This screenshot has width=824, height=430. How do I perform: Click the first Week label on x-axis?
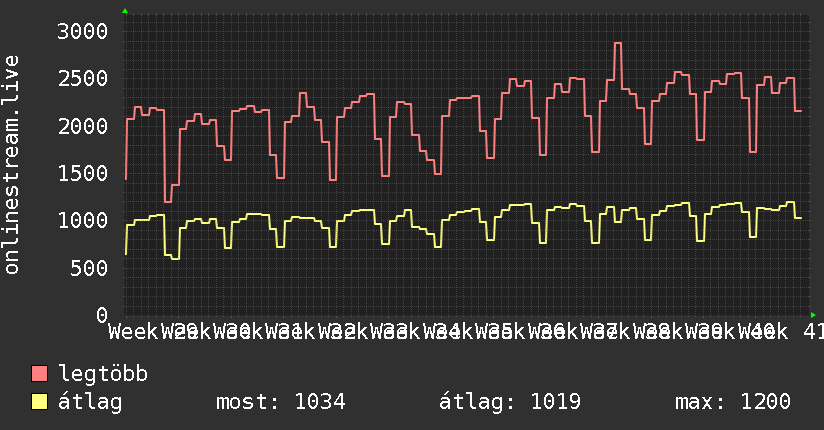133,332
